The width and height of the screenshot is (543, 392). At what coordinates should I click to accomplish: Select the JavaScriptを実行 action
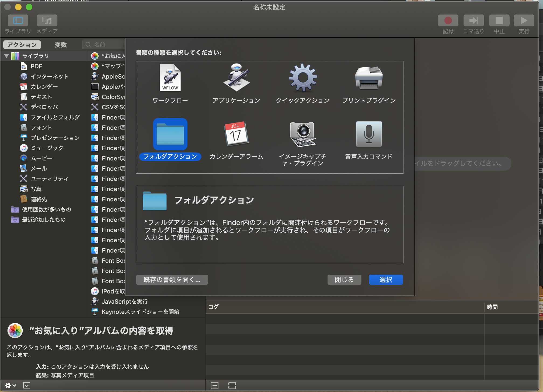tap(147, 302)
